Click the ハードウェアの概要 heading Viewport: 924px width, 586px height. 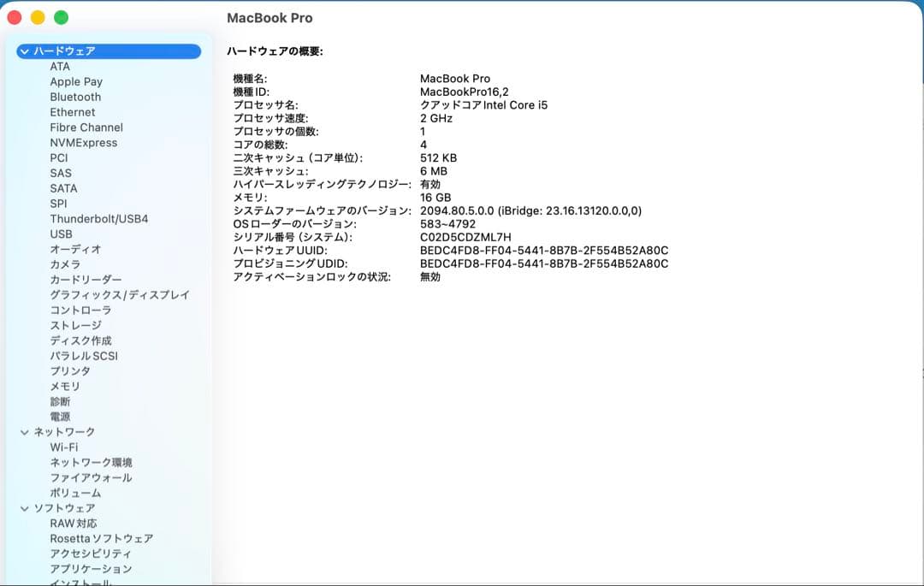pyautogui.click(x=275, y=51)
